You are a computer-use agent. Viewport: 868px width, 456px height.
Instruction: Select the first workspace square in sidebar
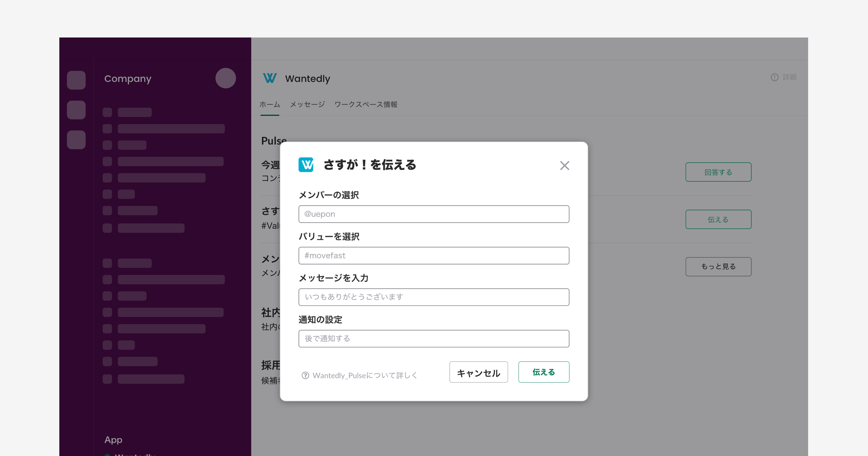76,80
